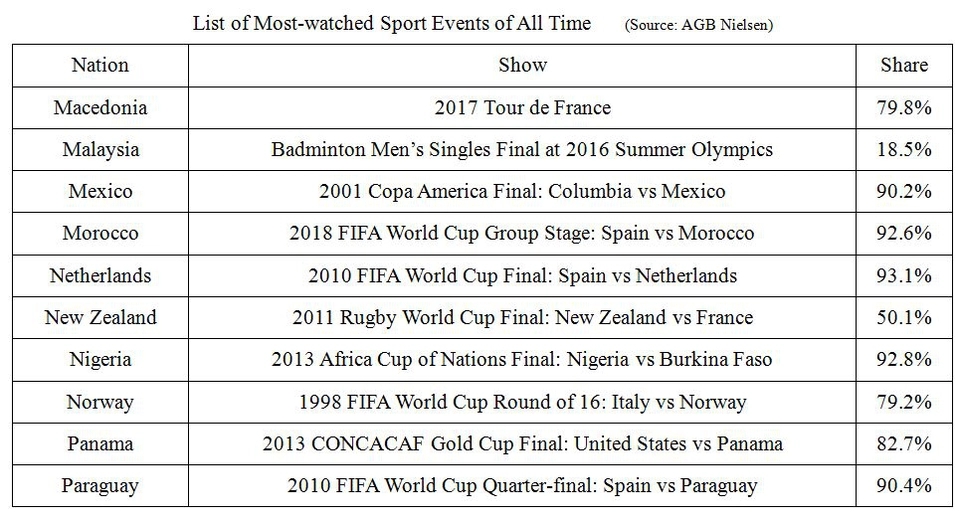Click the Malaysia nation cell
This screenshot has height=520, width=960.
[x=100, y=150]
